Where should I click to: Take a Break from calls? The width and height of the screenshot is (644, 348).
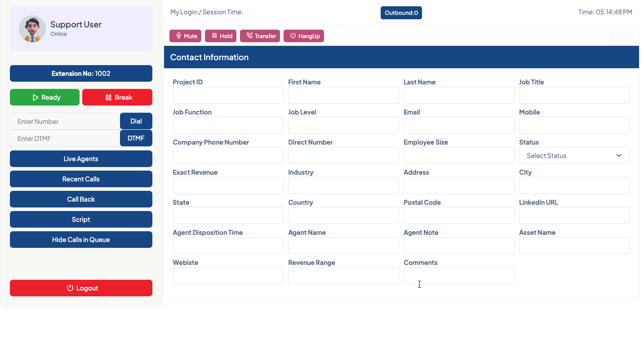[x=117, y=97]
